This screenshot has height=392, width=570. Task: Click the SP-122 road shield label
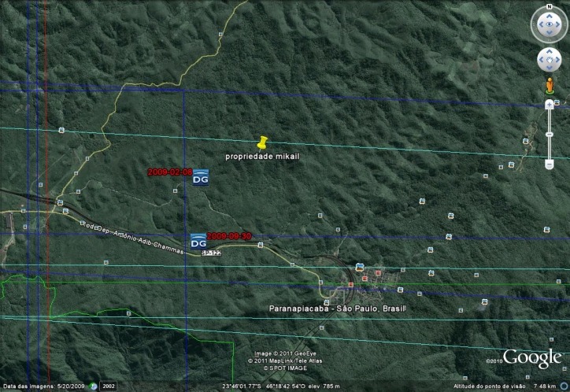[211, 253]
